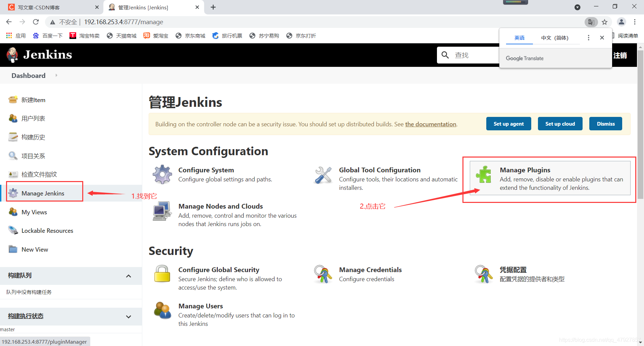Click the 检查文件指纹 fingerprint icon
Viewport: 644px width, 346px height.
(13, 174)
